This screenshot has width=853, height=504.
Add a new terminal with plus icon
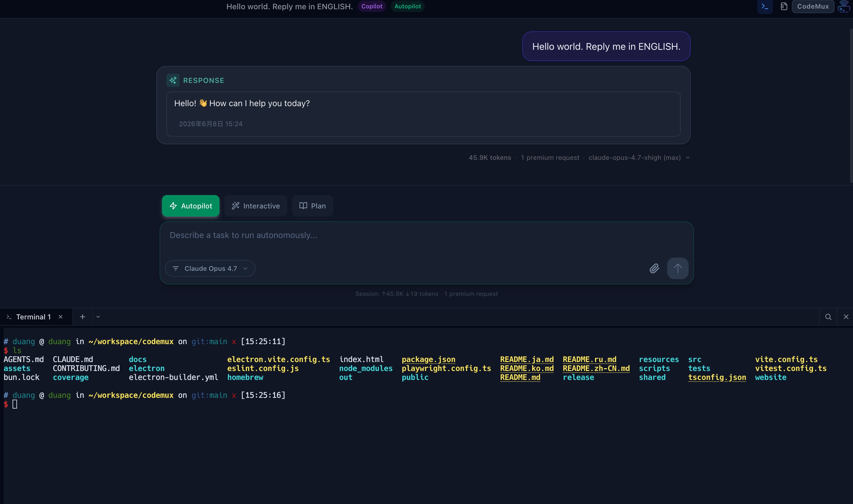(x=83, y=317)
